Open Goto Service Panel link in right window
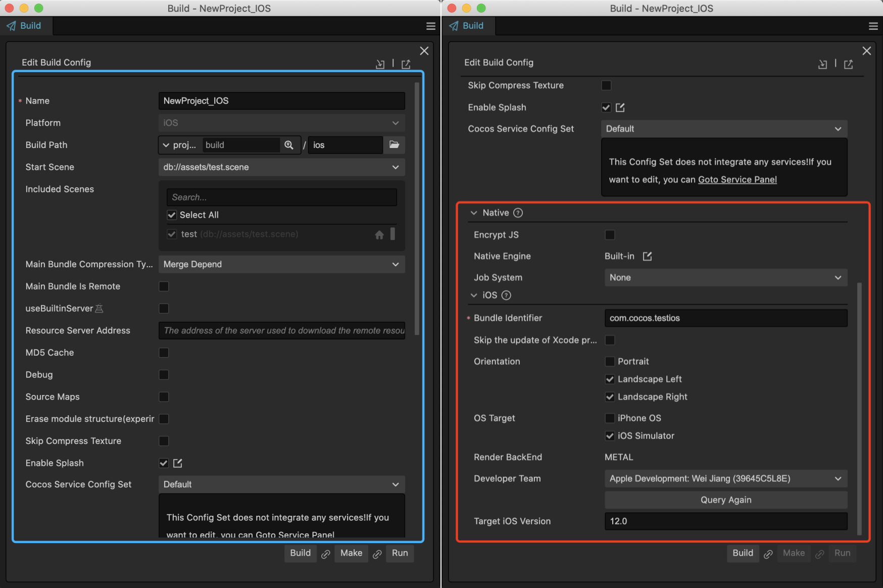The width and height of the screenshot is (883, 588). (738, 179)
